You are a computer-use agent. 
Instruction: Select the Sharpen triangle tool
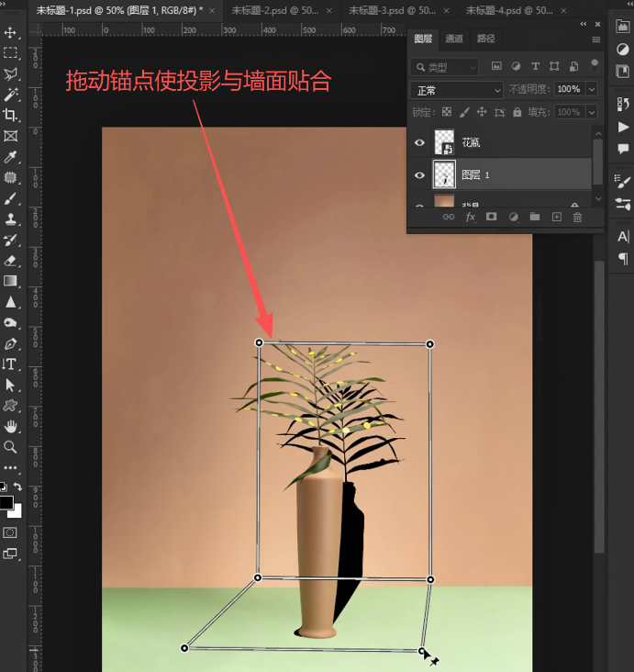pos(10,302)
